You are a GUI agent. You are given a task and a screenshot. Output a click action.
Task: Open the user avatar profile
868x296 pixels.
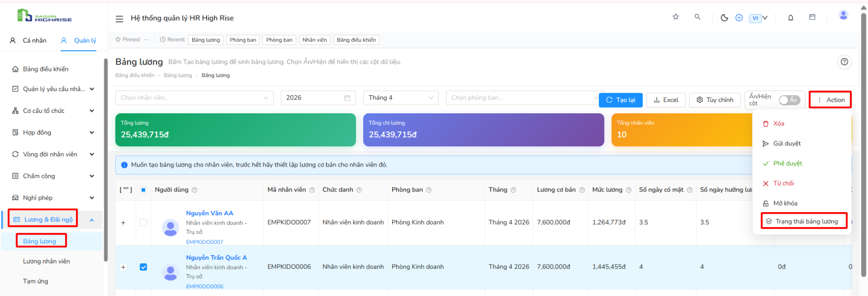(843, 16)
